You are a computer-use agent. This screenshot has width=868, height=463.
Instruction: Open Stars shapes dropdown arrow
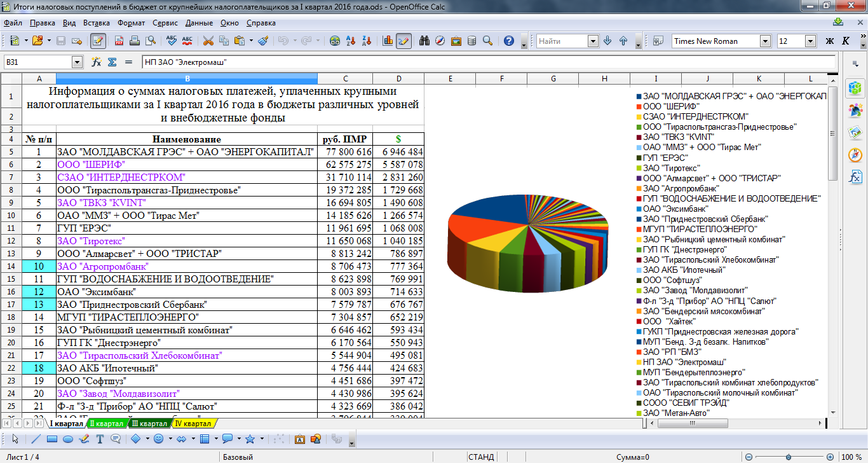261,439
